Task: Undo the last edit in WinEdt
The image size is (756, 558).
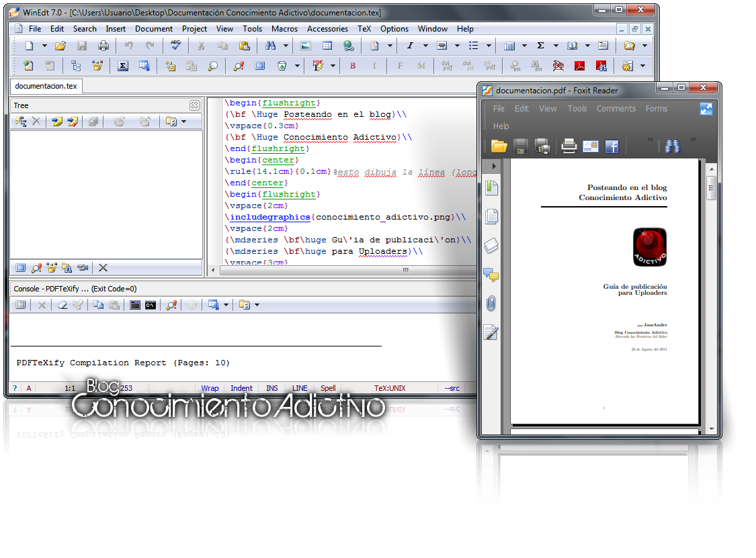Action: (129, 46)
